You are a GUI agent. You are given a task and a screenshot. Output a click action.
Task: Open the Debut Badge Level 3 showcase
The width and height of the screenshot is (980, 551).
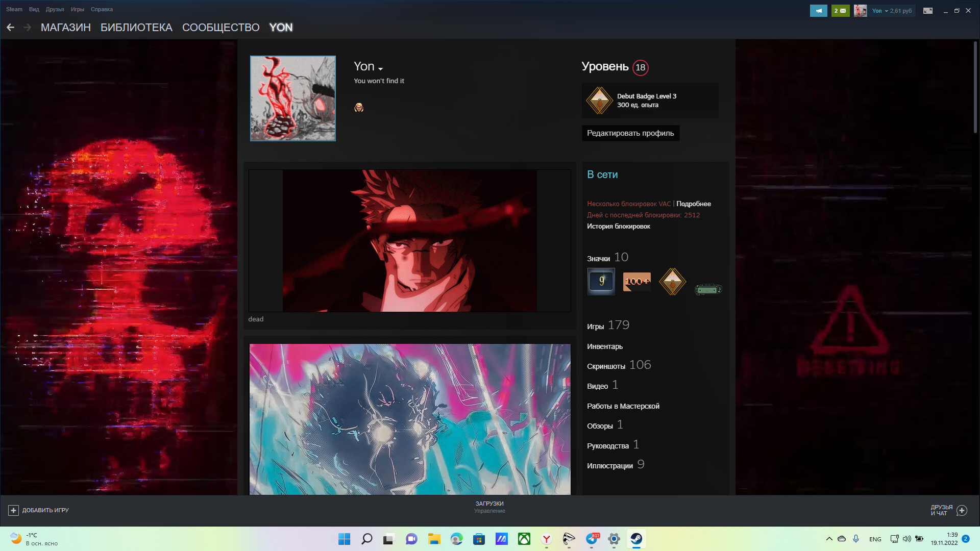pos(650,101)
